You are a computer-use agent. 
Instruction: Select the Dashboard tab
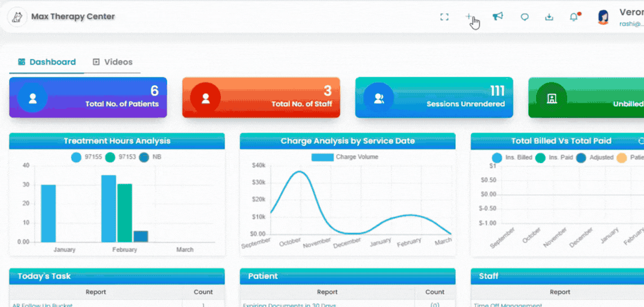(47, 62)
